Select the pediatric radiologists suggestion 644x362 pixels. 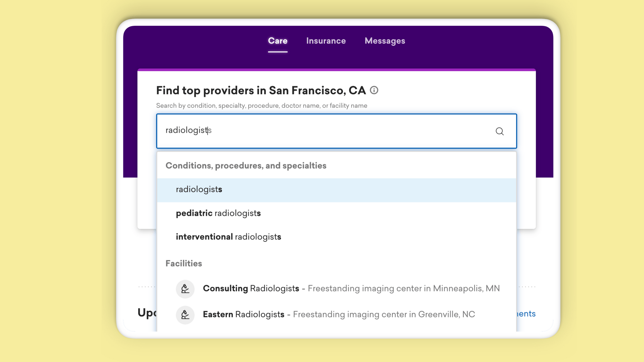[218, 213]
